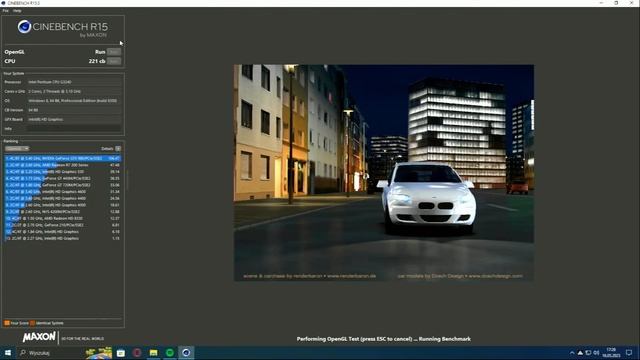Click the Cinebench R15 logo icon
The width and height of the screenshot is (640, 360).
tap(24, 27)
